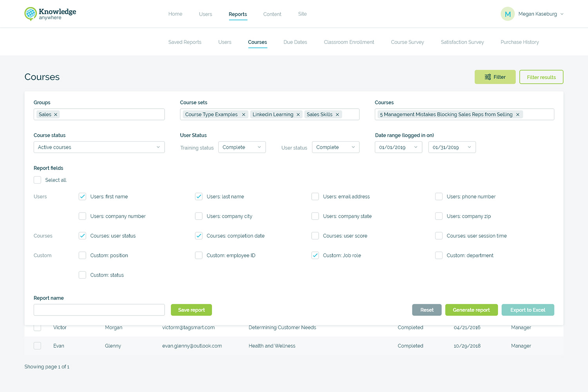This screenshot has height=392, width=588.
Task: Open the Course status dropdown
Action: 99,147
